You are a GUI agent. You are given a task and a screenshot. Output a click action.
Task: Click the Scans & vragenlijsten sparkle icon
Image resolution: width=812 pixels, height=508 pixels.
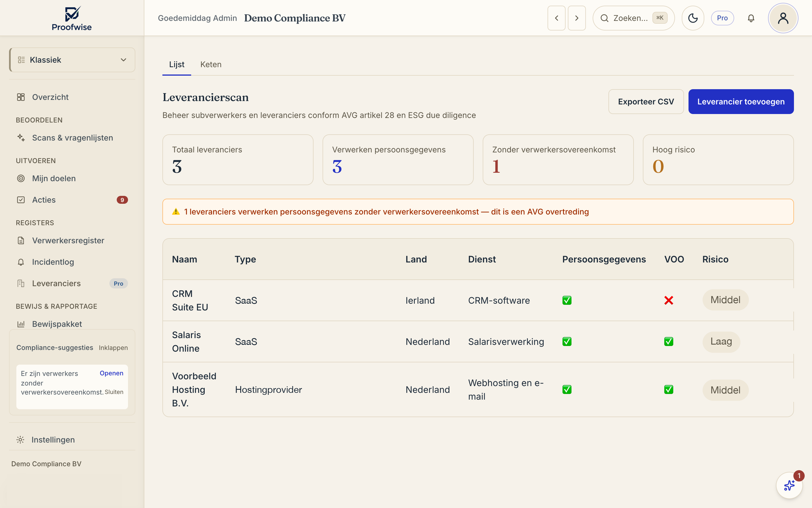click(x=21, y=138)
